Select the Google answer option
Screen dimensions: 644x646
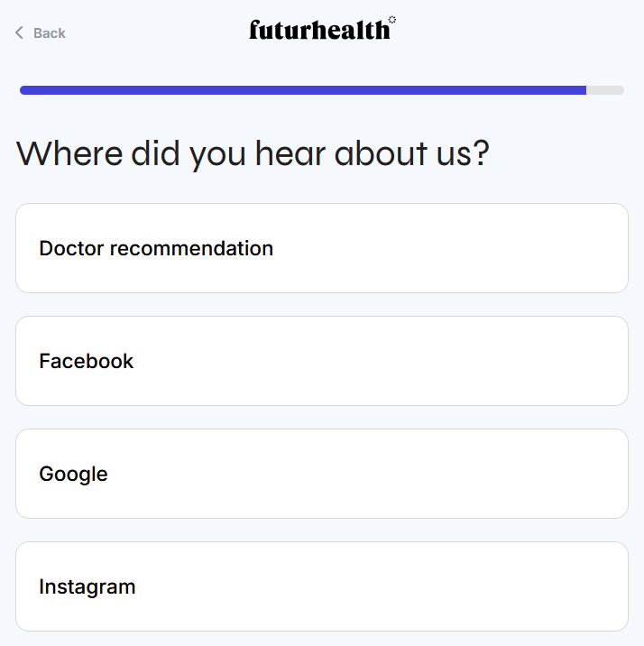(x=322, y=474)
